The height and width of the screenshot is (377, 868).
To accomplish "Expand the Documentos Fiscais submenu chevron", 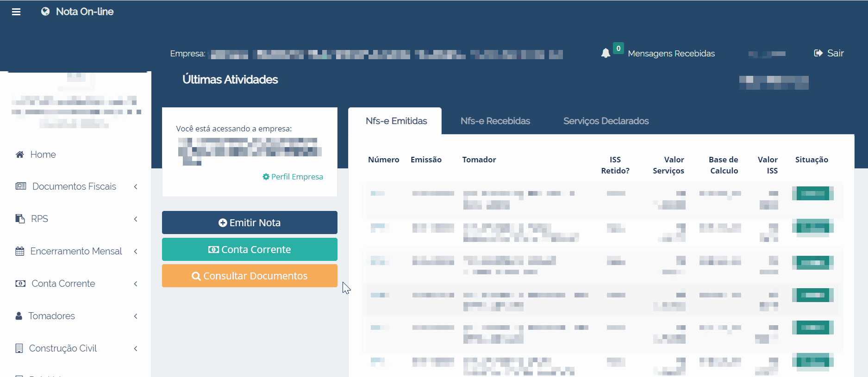I will click(136, 186).
